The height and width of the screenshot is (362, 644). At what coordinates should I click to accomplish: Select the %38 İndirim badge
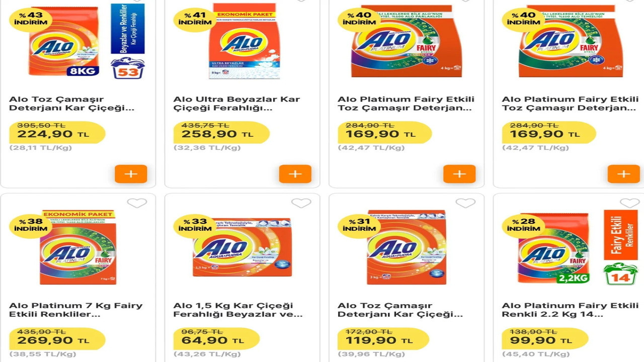[x=30, y=225]
